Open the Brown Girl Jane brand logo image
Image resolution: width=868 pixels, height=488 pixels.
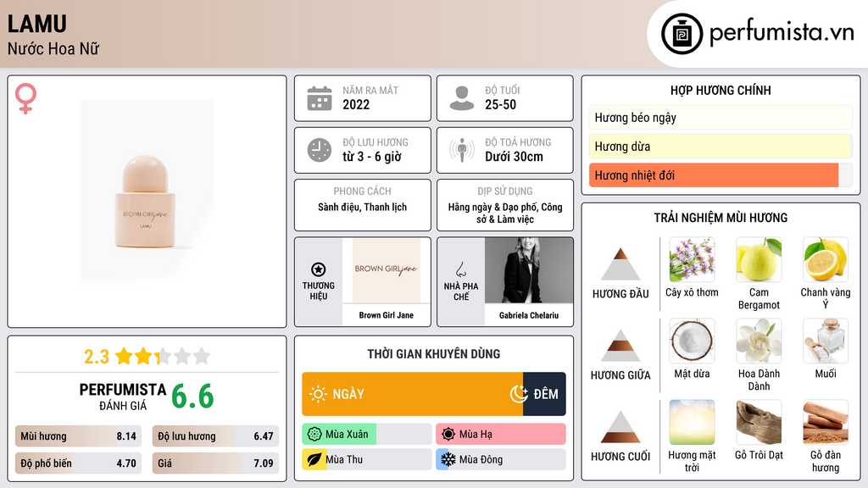[387, 270]
